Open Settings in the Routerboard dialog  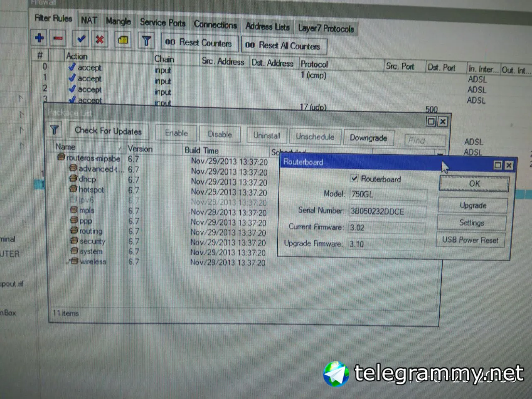[471, 223]
